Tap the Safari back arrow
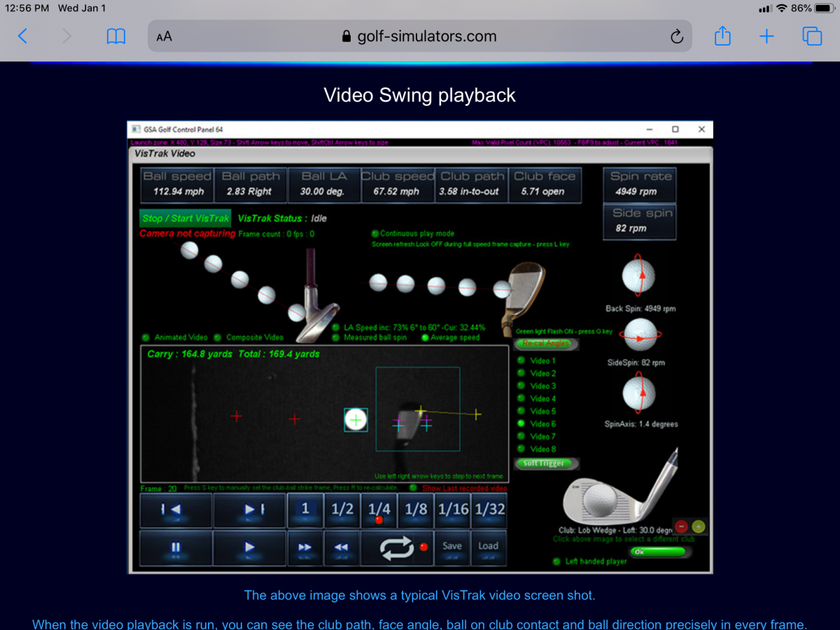This screenshot has height=630, width=840. coord(22,36)
